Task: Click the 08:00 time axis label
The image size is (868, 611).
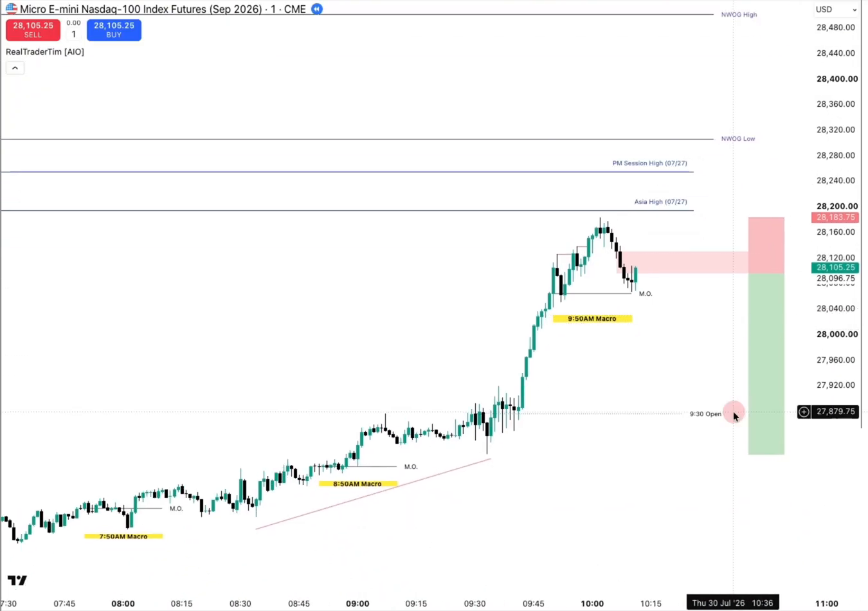Action: pos(123,603)
